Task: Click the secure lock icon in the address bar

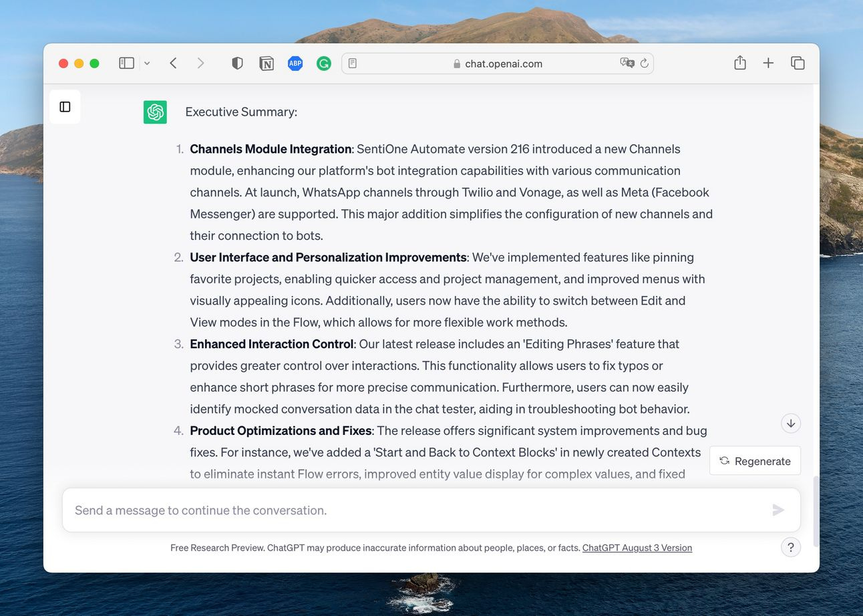Action: coord(457,64)
